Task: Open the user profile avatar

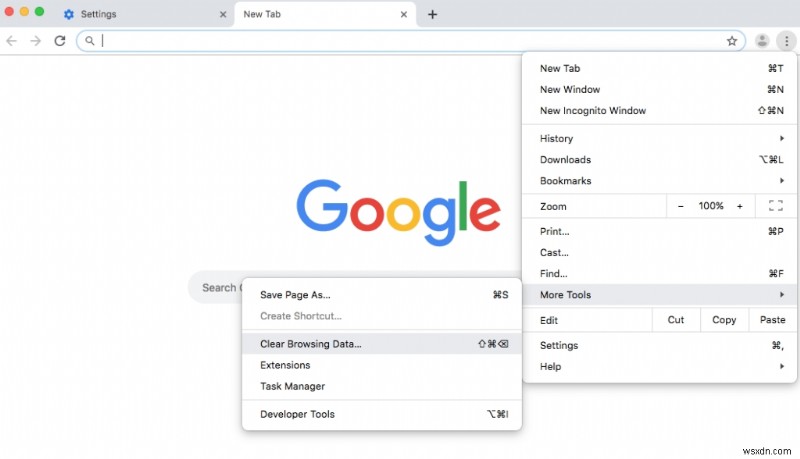Action: click(762, 41)
